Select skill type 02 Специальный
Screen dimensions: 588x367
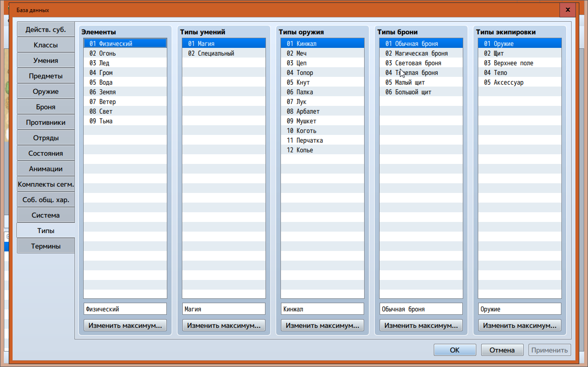(224, 53)
